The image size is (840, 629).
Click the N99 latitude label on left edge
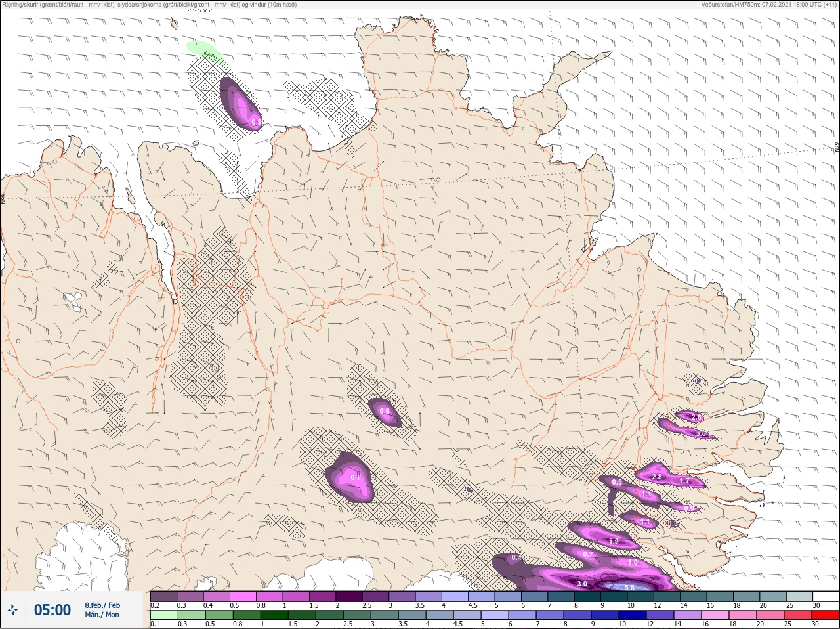[3, 198]
